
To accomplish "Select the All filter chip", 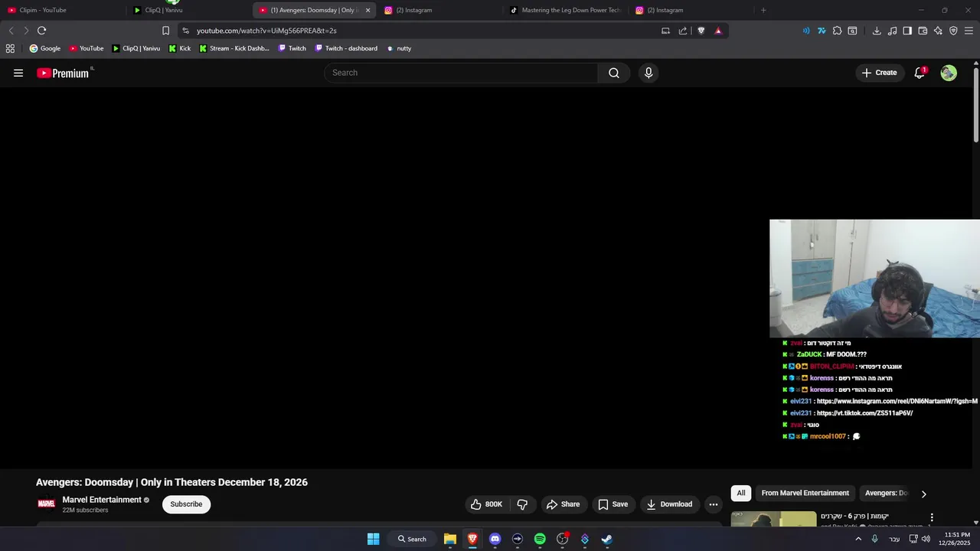I will pyautogui.click(x=740, y=493).
